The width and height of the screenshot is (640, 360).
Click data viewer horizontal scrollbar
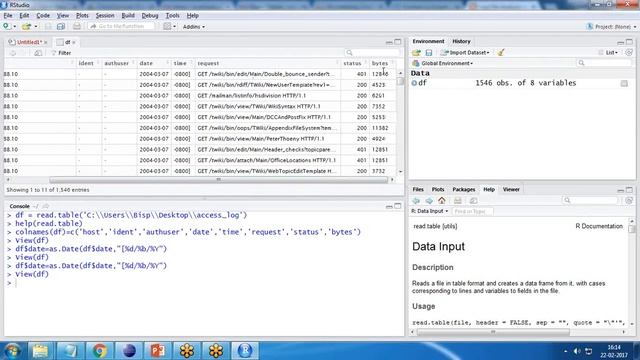pos(218,180)
